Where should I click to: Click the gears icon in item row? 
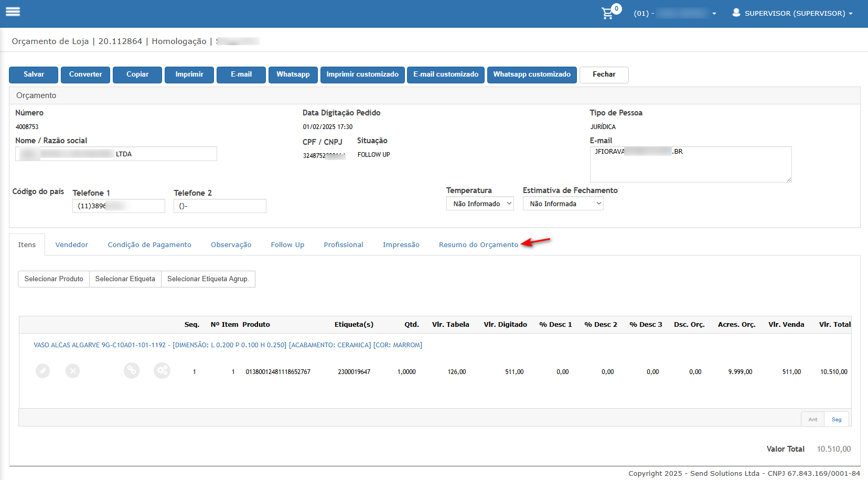[162, 370]
